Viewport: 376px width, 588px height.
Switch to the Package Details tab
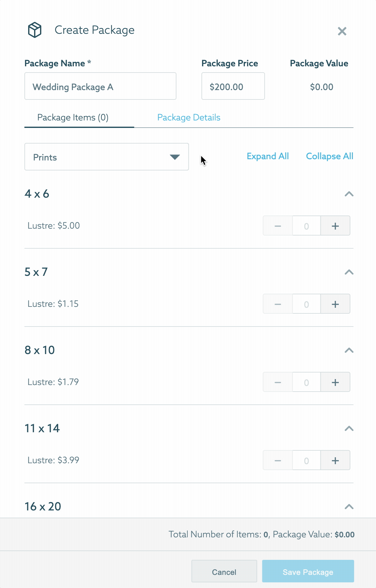coord(189,117)
